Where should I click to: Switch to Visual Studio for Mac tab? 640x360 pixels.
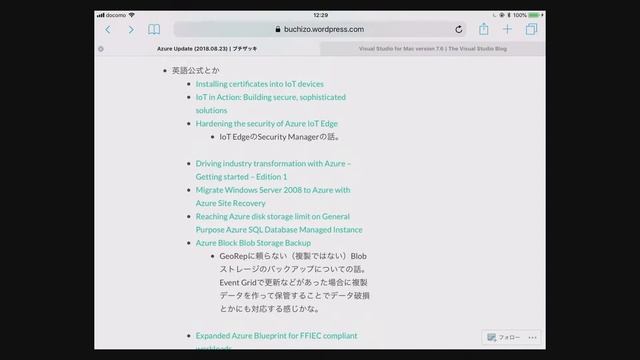pyautogui.click(x=433, y=49)
